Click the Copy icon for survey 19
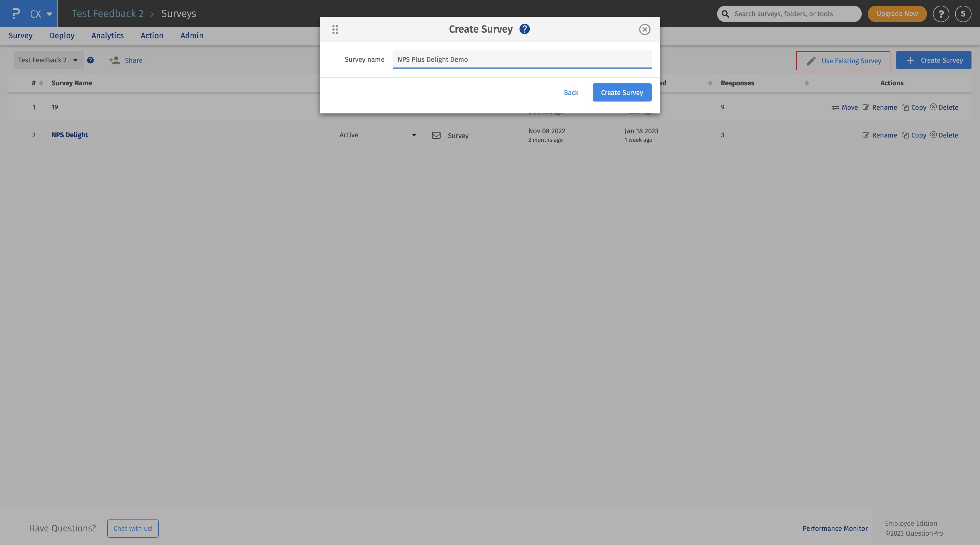 click(x=905, y=107)
